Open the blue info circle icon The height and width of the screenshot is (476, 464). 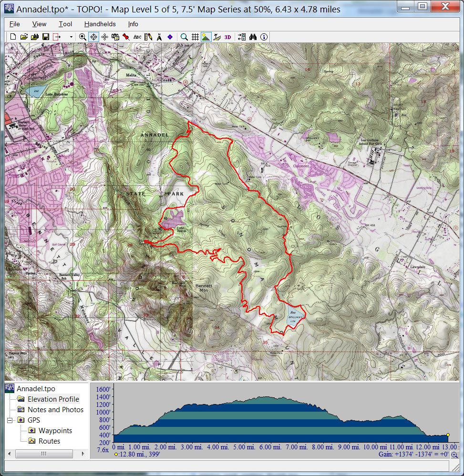point(264,37)
